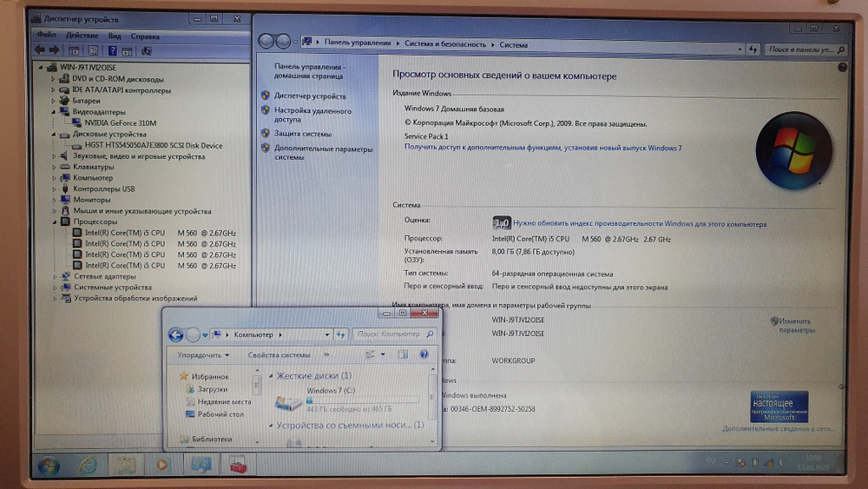868x489 pixels.
Task: Select Рабочий стол in navigation pane
Action: pos(220,414)
